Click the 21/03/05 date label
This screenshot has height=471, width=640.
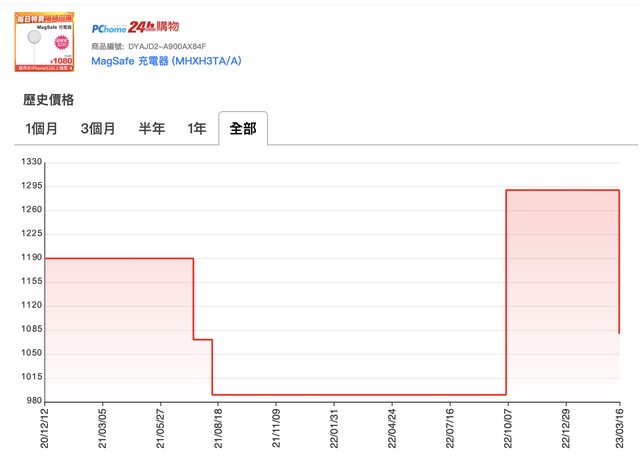tap(102, 428)
